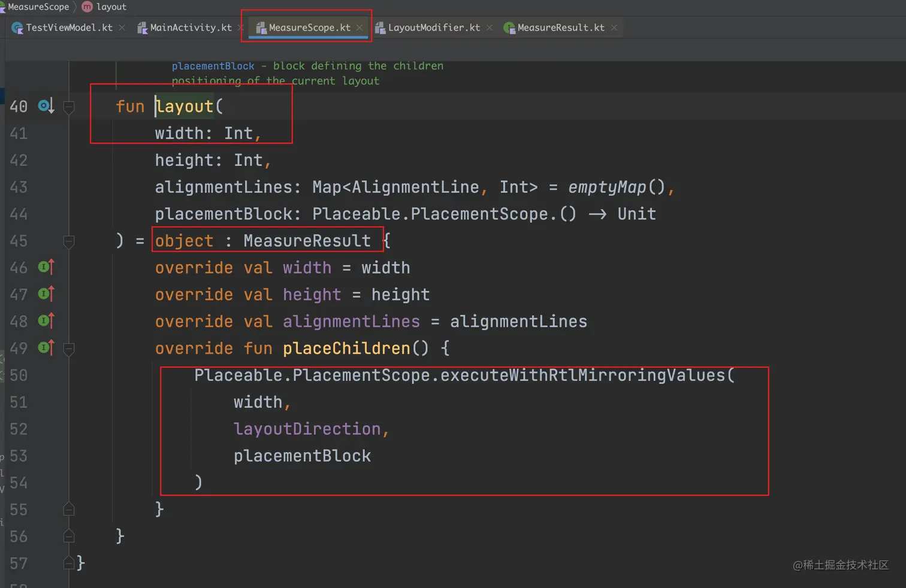Image resolution: width=906 pixels, height=588 pixels.
Task: Click the file icon on the LayoutModifier.kt tab
Action: (380, 28)
